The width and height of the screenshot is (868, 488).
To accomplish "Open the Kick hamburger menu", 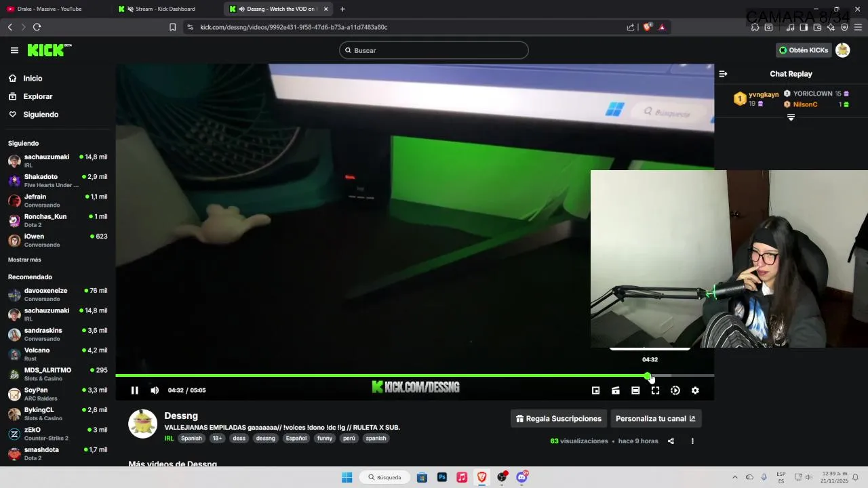I will click(14, 50).
